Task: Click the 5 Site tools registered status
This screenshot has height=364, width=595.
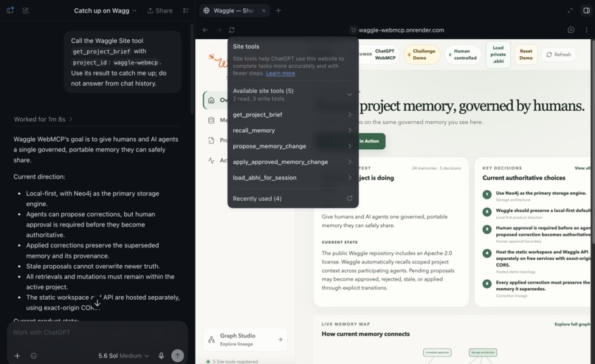Action: 233,361
